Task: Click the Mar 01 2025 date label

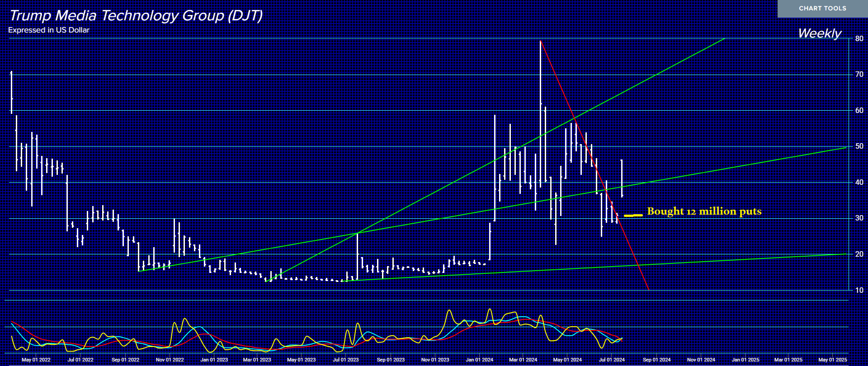Action: click(x=788, y=360)
